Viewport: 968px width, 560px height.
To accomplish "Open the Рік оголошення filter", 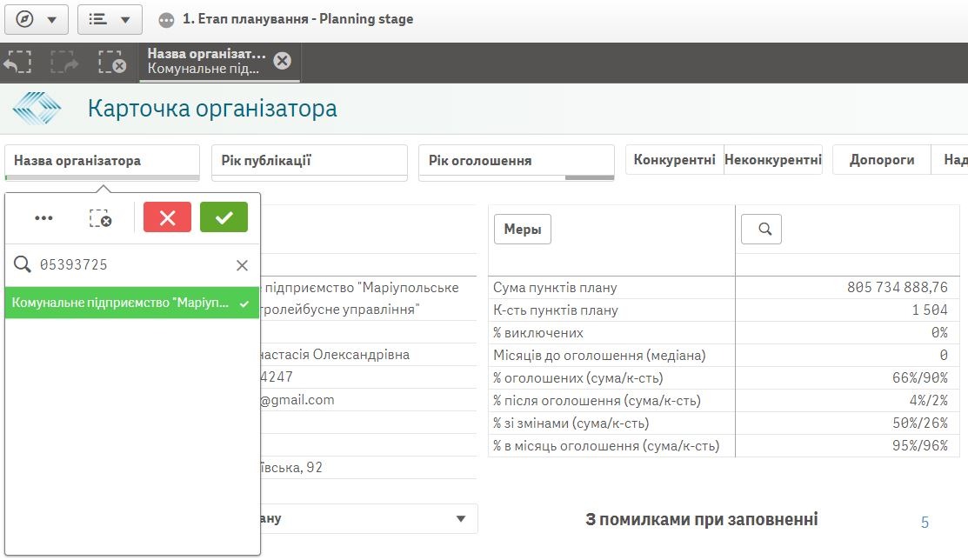I will [516, 161].
